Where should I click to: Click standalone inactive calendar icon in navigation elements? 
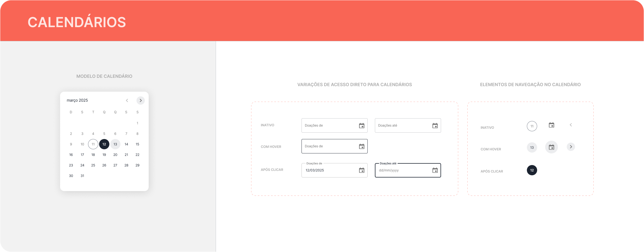tap(551, 125)
